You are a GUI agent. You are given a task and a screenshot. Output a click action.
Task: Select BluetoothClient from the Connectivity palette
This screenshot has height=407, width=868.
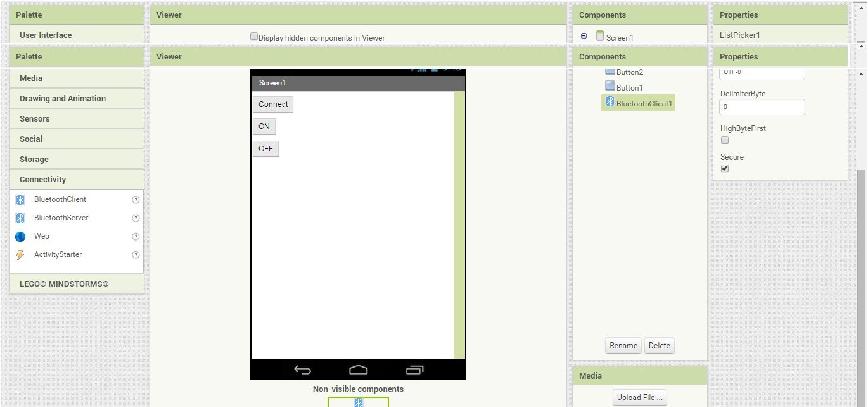click(x=60, y=199)
